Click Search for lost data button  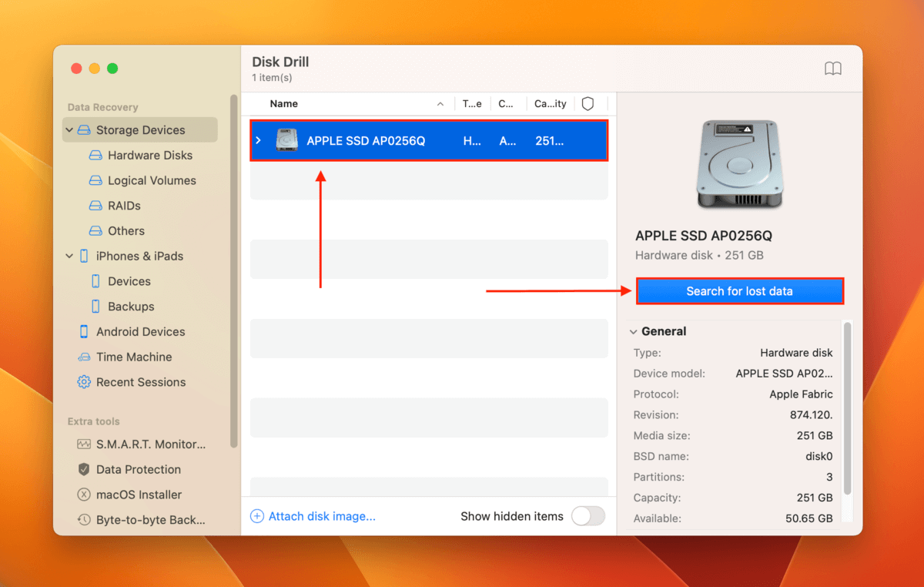tap(739, 291)
